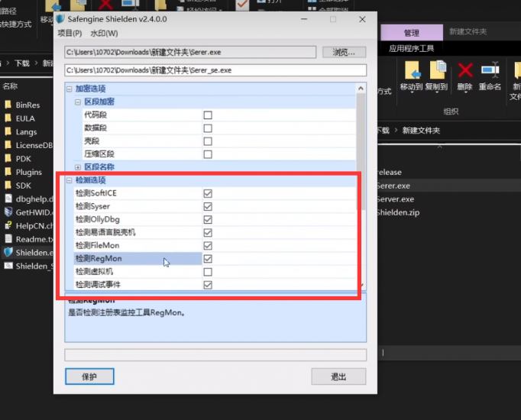Click the 新建文件夹 window title tab

point(468,31)
